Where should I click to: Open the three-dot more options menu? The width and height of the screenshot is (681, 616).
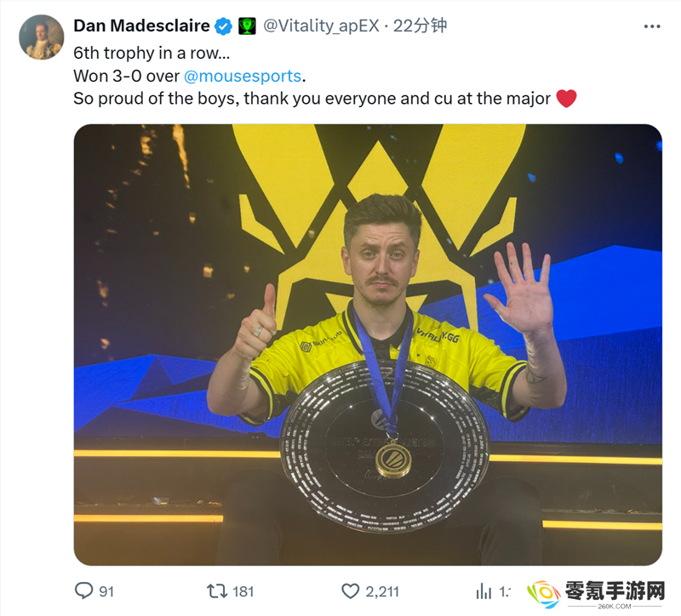[652, 26]
